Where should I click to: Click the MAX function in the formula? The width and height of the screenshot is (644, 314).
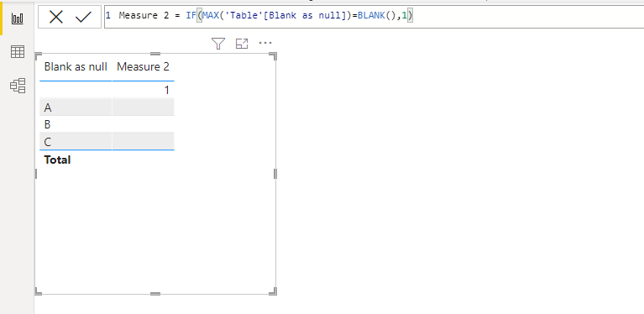tap(211, 16)
